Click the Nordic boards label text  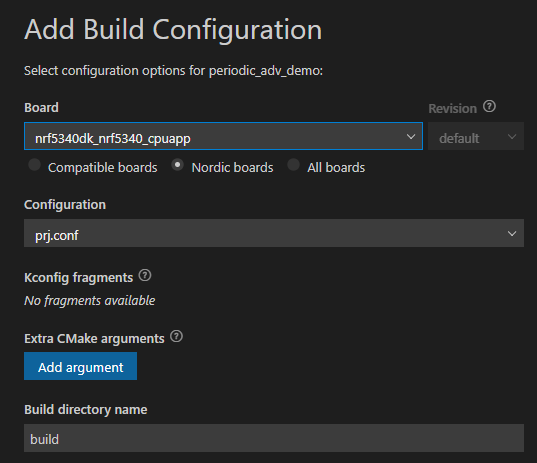pos(233,167)
